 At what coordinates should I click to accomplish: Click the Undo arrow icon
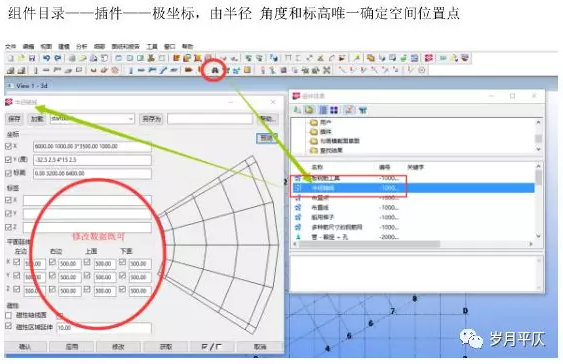coord(47,58)
